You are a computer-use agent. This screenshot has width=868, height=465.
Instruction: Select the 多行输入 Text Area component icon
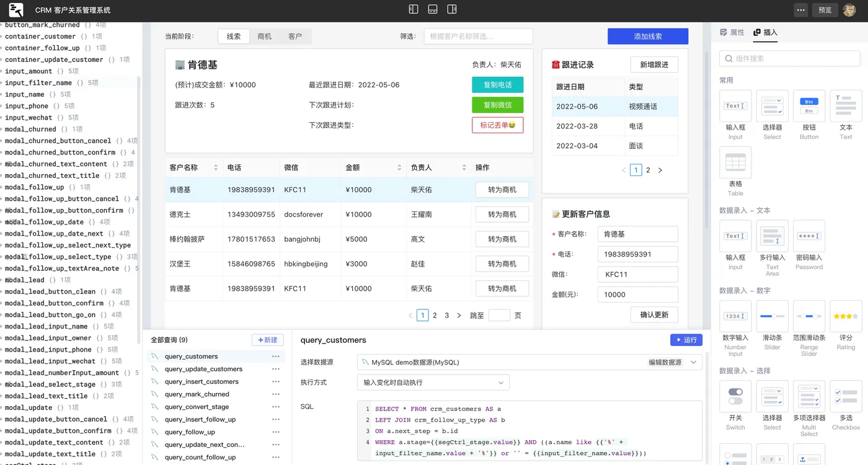(773, 236)
